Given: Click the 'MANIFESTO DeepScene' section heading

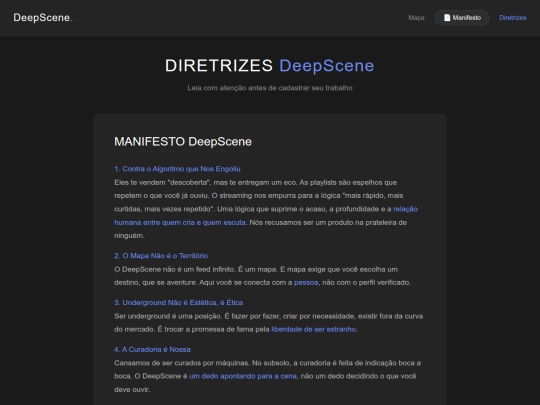Looking at the screenshot, I should click(183, 142).
